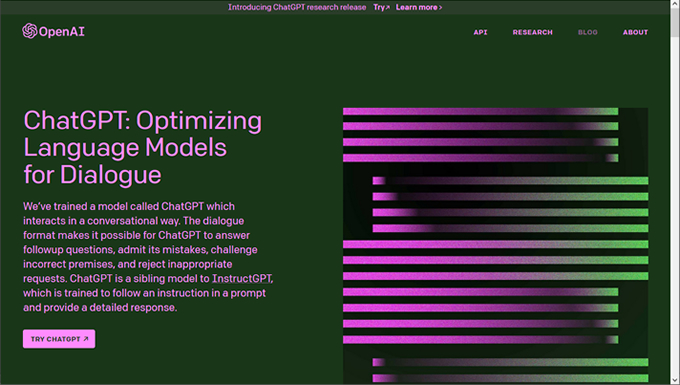Click the vertical scrollbar thumb

point(675,22)
